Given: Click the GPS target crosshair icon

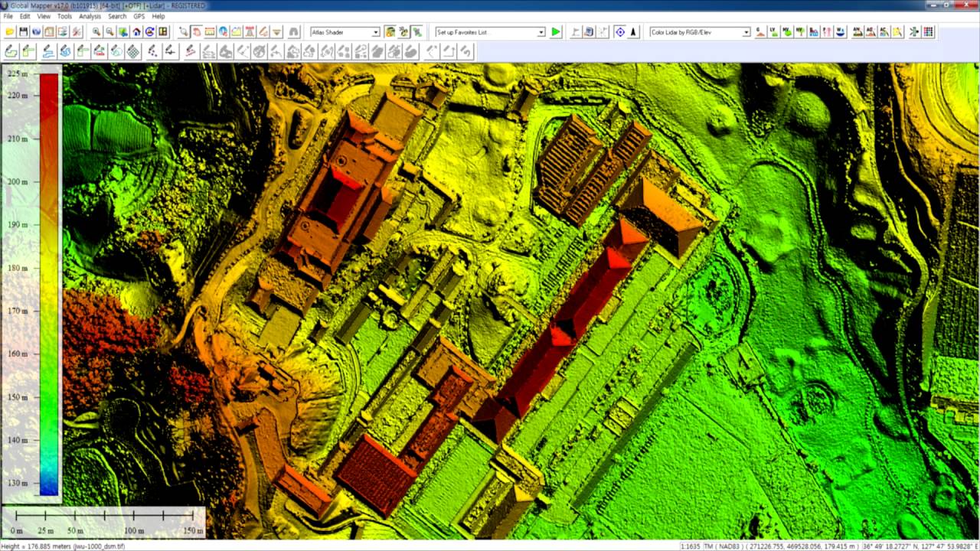Looking at the screenshot, I should [x=620, y=32].
